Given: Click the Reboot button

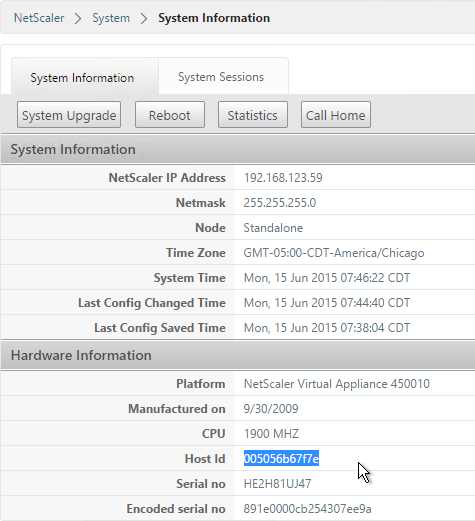Looking at the screenshot, I should click(170, 115).
